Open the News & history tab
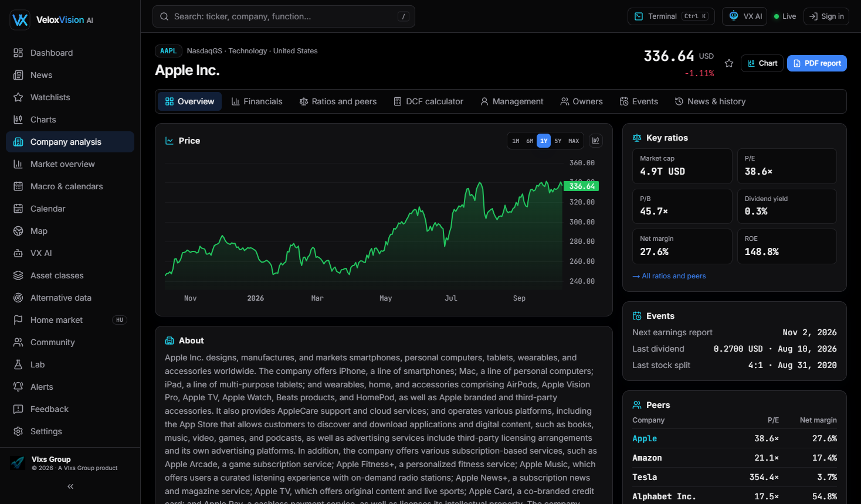The height and width of the screenshot is (504, 861). (x=710, y=101)
